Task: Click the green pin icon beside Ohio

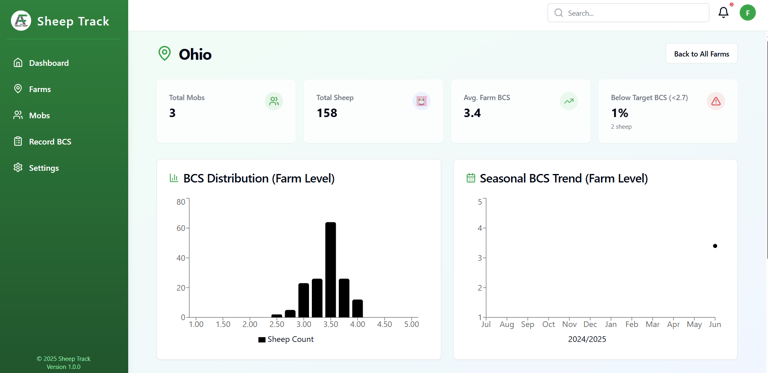Action: pos(165,53)
